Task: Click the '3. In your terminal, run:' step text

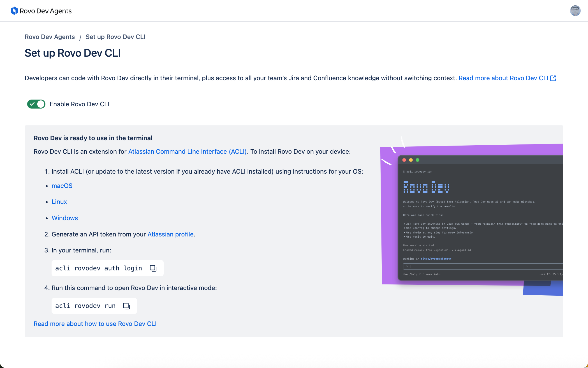Action: click(x=78, y=250)
